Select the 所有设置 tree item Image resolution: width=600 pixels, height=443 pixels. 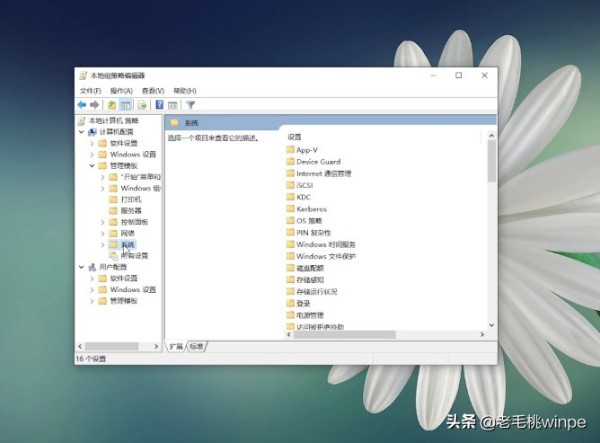click(x=134, y=256)
